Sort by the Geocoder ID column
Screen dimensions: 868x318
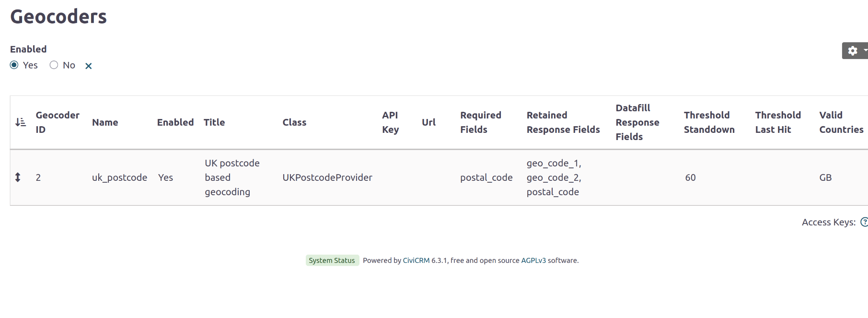coord(58,122)
